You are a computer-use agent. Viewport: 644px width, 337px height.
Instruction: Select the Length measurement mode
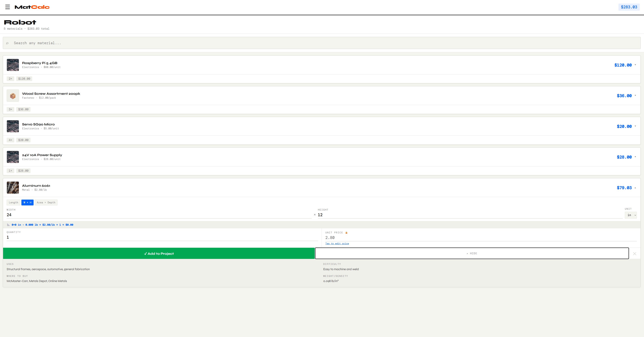click(14, 203)
